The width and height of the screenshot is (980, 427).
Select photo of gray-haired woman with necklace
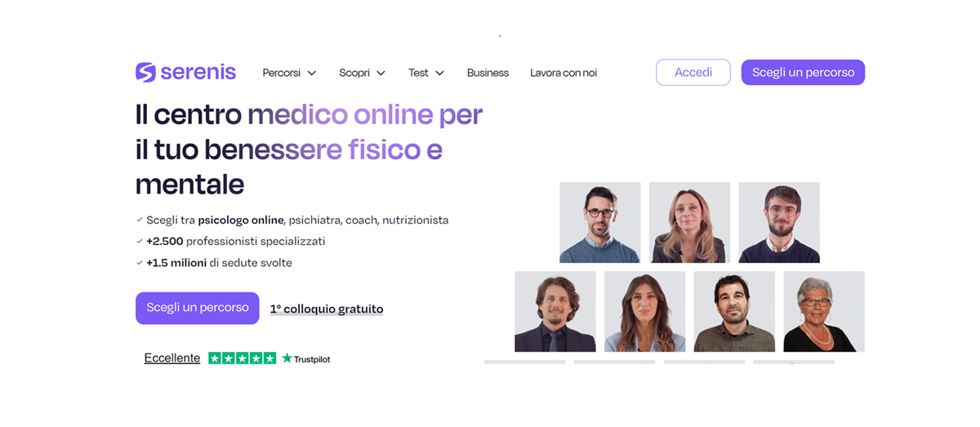click(x=824, y=312)
